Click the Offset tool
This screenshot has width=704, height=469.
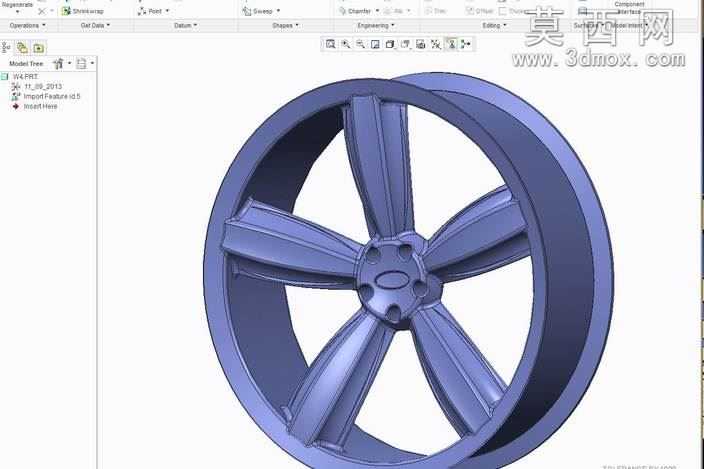[x=480, y=11]
